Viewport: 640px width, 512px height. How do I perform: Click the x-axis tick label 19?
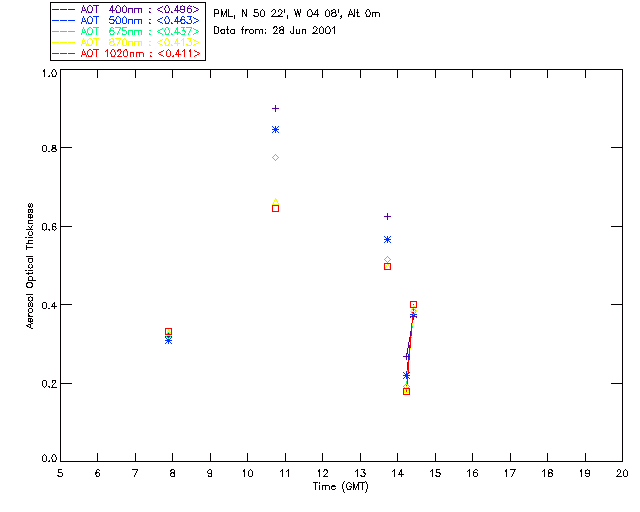click(585, 473)
